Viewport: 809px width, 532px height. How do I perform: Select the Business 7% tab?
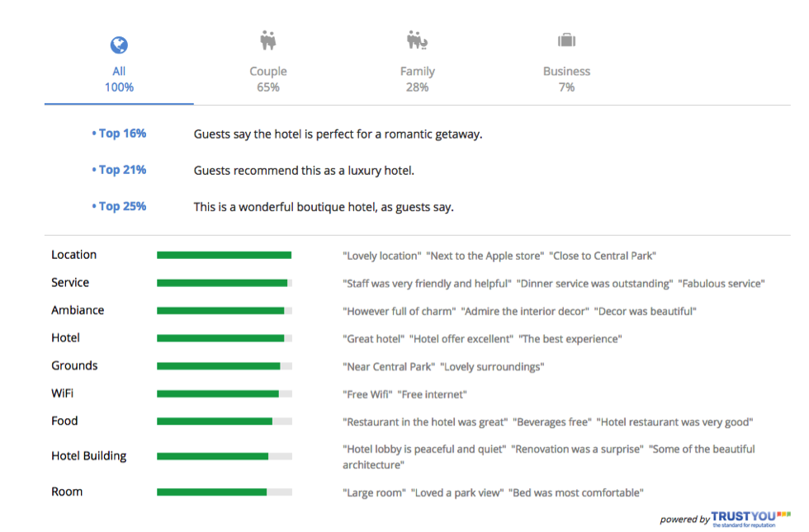pos(566,79)
